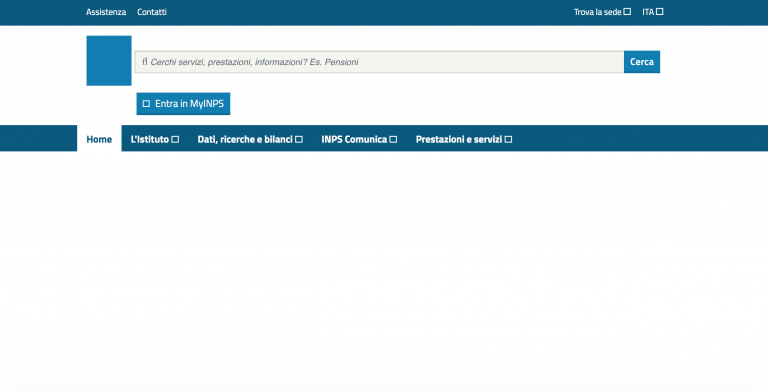Open the ITA language selector

(x=652, y=12)
